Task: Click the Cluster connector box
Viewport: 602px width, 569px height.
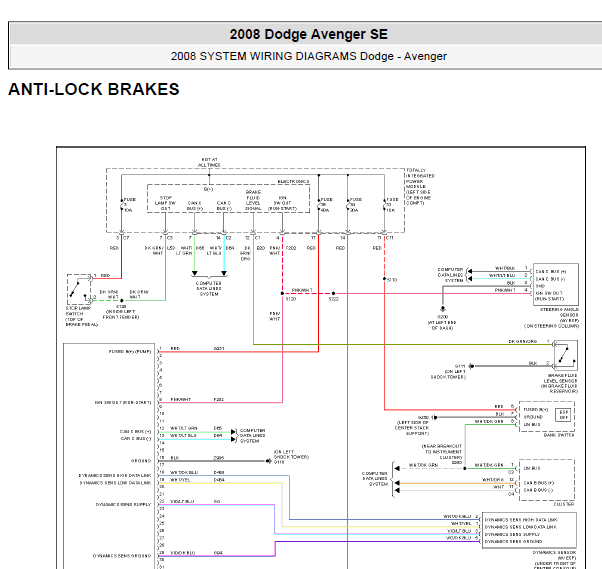Action: coord(547,480)
